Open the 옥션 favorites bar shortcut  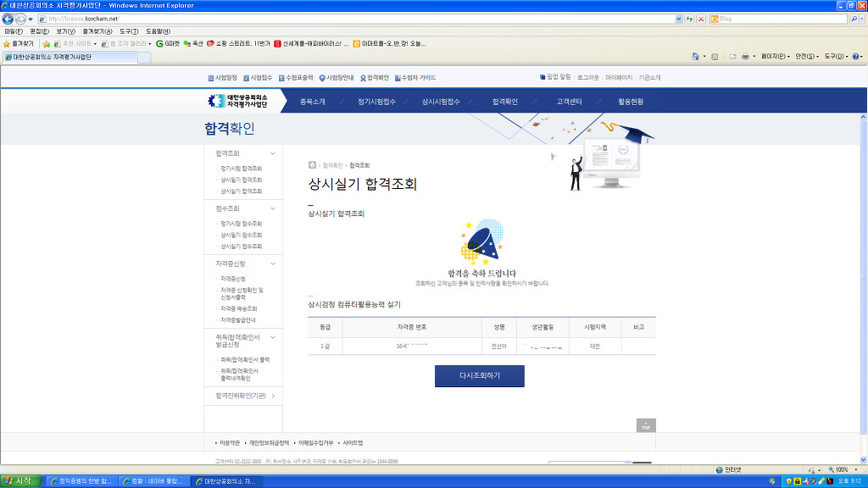click(193, 44)
